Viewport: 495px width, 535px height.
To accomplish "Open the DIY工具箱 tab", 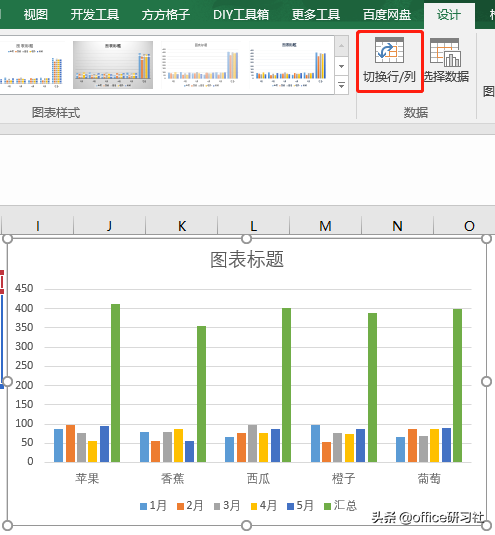I will pos(241,15).
